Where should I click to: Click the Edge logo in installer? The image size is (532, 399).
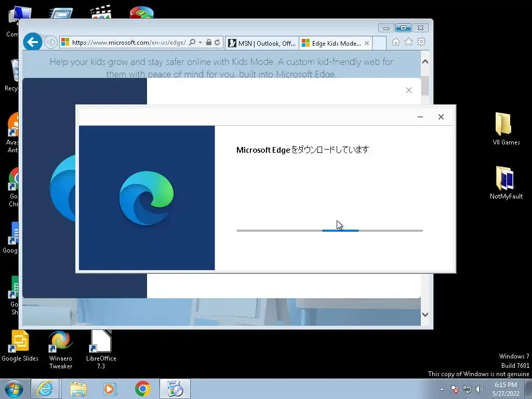[x=147, y=198]
